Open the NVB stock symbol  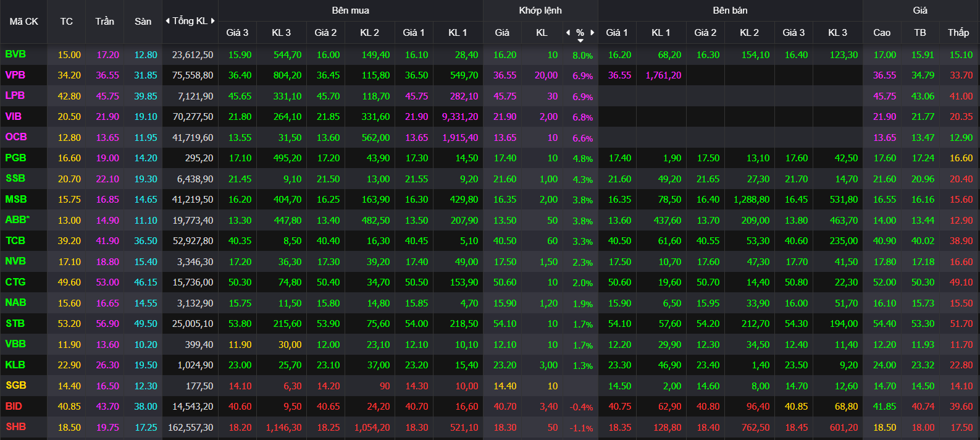[x=15, y=261]
